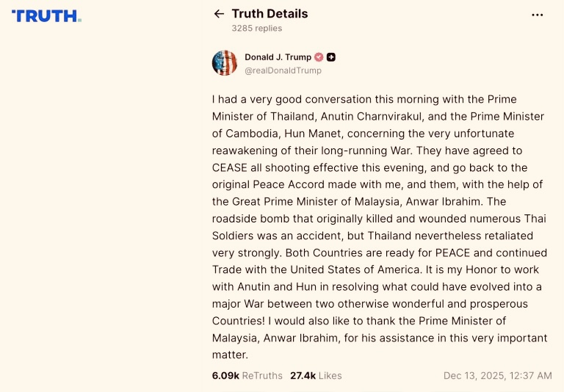
Task: Click the TRUTH logo to go home
Action: [x=46, y=15]
